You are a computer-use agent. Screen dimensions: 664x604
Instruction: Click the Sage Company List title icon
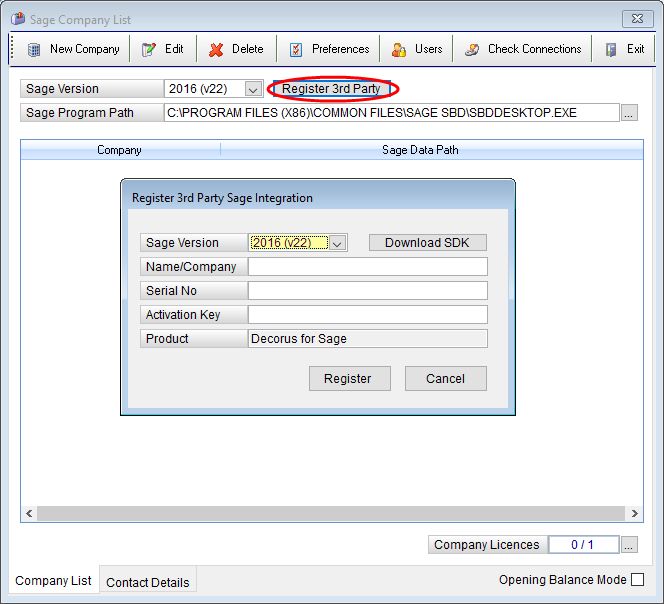(18, 19)
